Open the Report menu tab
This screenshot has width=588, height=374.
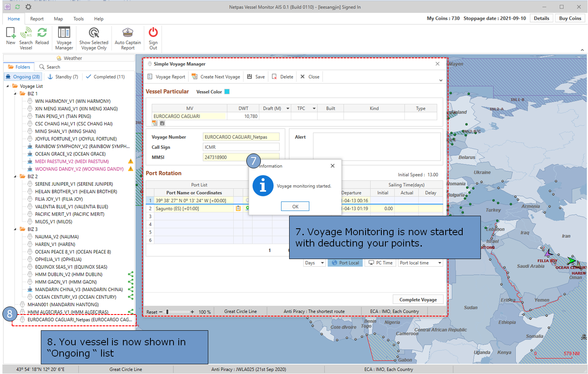37,19
